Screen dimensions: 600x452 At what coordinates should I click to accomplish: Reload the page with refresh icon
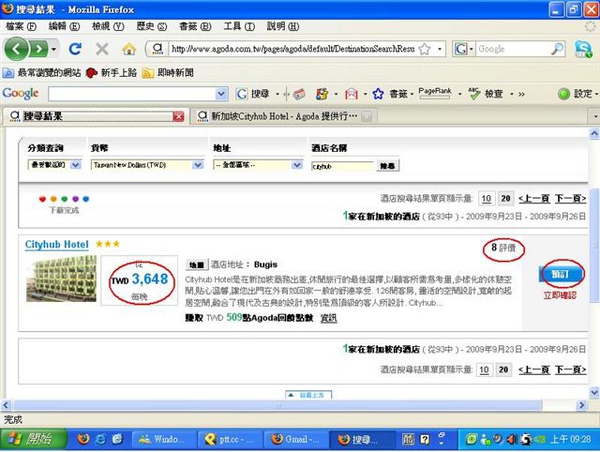[75, 49]
